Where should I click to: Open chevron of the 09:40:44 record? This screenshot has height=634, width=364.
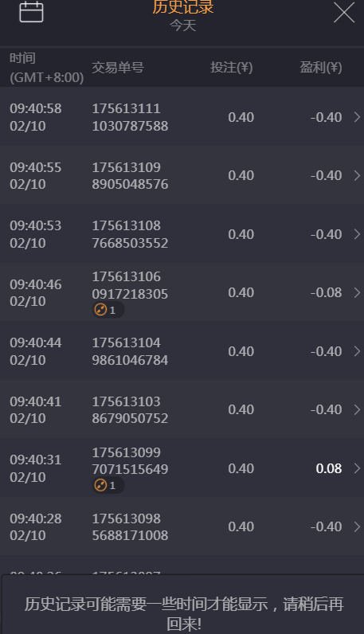point(357,351)
